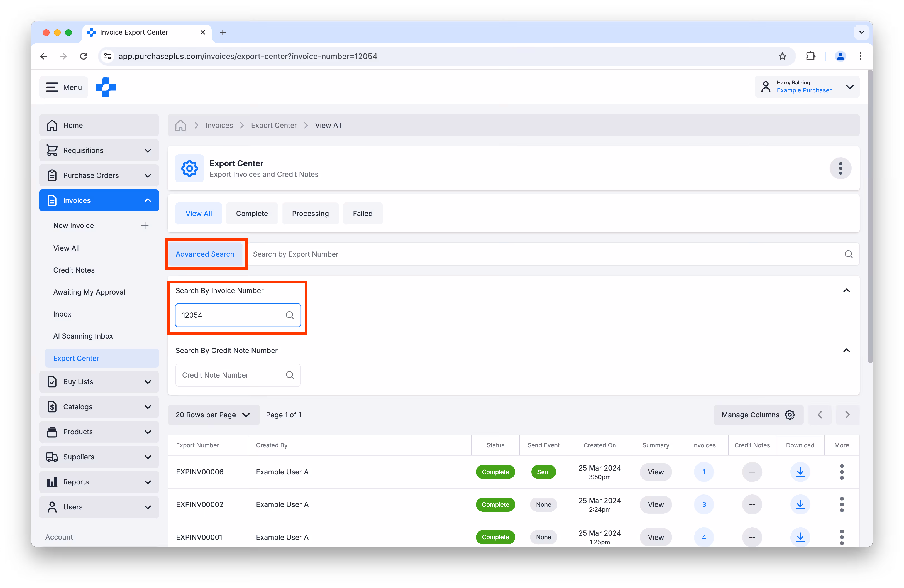Click the PurchasePlus logo icon
The image size is (904, 588).
click(106, 87)
